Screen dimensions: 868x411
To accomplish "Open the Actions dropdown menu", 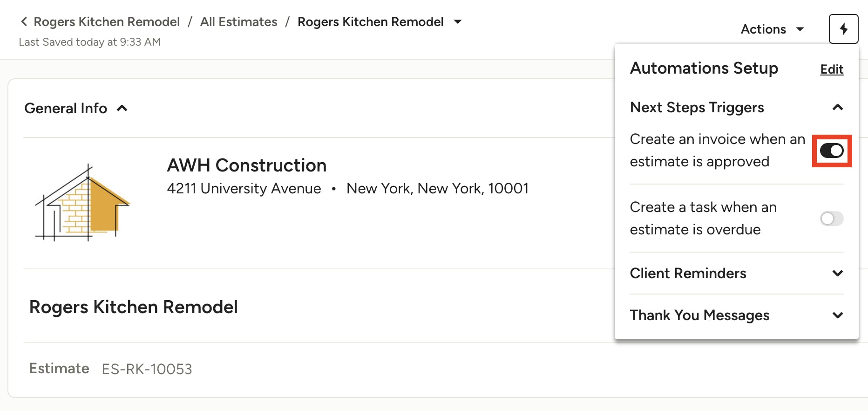I will tap(772, 29).
